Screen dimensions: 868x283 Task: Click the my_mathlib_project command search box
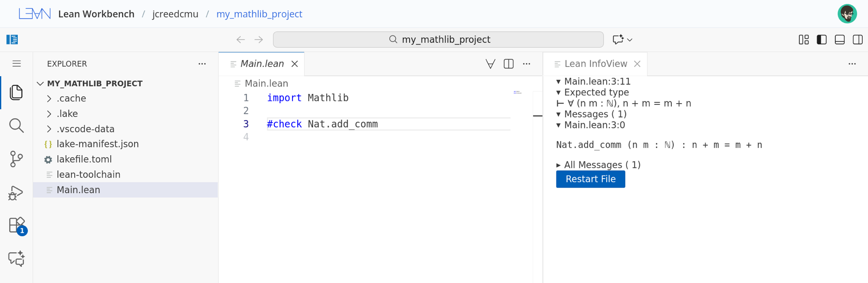438,39
